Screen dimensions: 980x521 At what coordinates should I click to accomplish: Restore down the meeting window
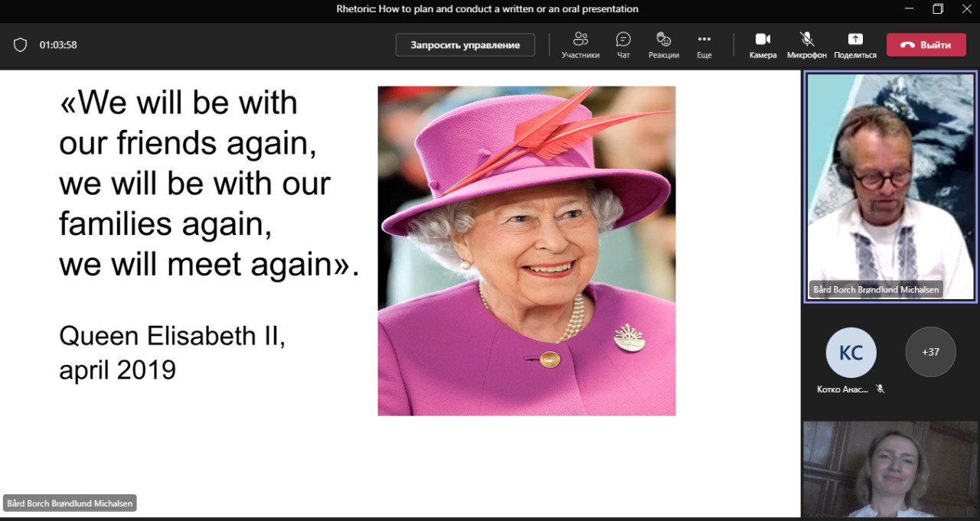pyautogui.click(x=938, y=9)
